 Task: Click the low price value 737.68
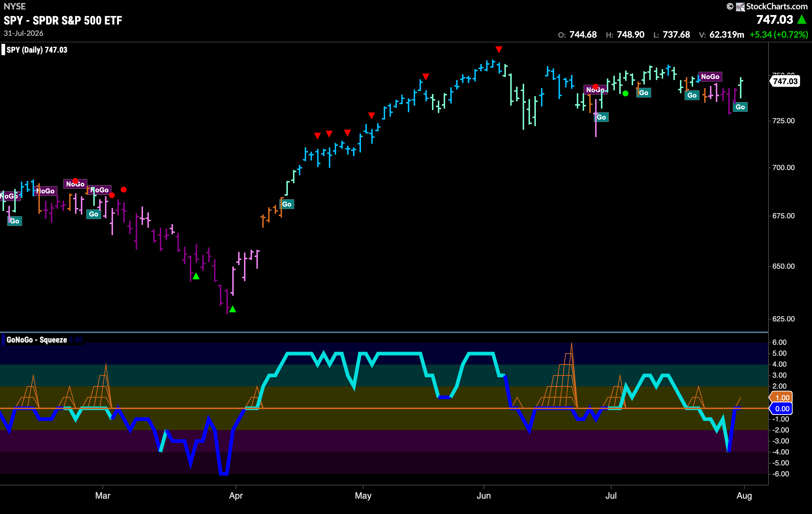coord(676,35)
